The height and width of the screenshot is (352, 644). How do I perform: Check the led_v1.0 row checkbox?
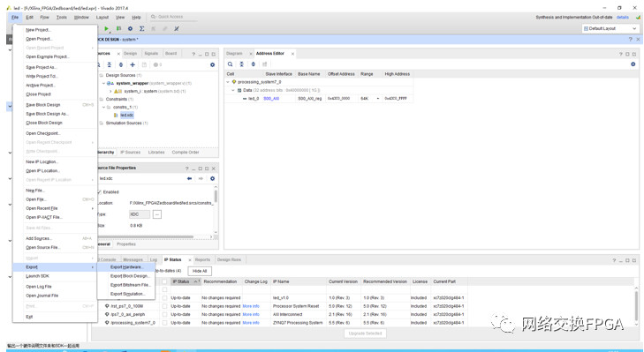pos(164,298)
